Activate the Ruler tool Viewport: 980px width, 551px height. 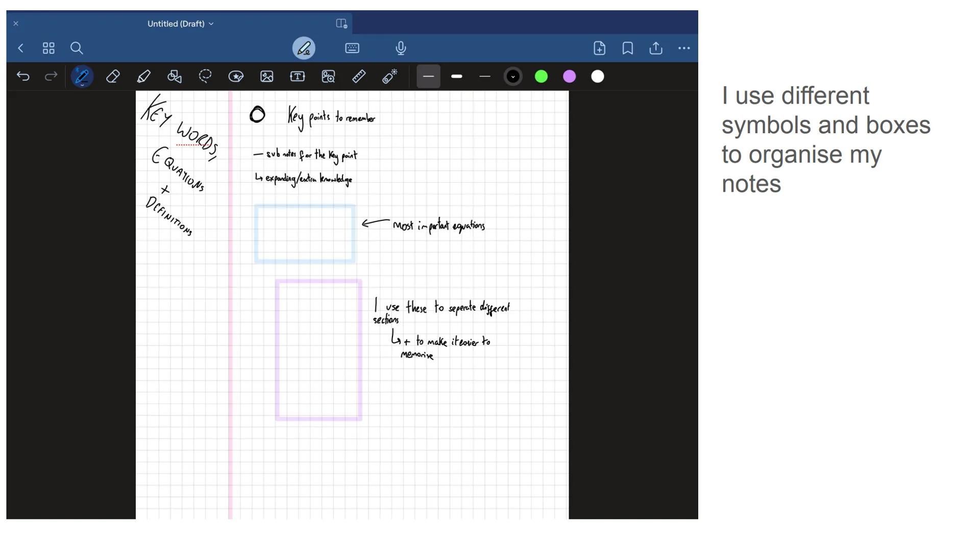pyautogui.click(x=358, y=76)
